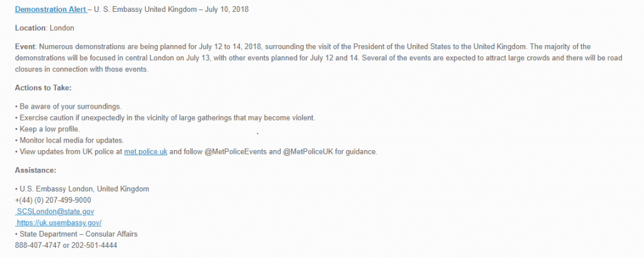Click the Actions to Take heading
Screen dimensions: 644x258
click(43, 88)
